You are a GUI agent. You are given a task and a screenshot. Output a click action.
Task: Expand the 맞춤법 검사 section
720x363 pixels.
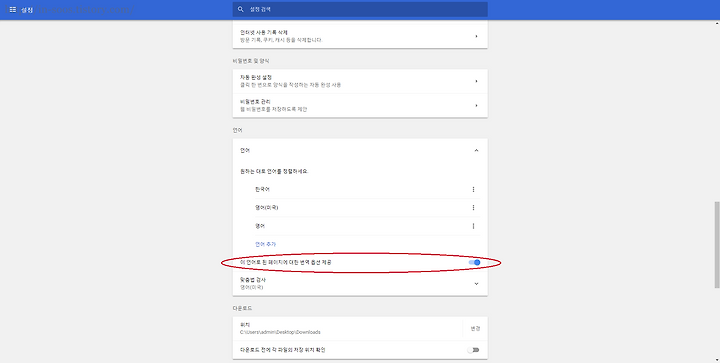pyautogui.click(x=476, y=284)
